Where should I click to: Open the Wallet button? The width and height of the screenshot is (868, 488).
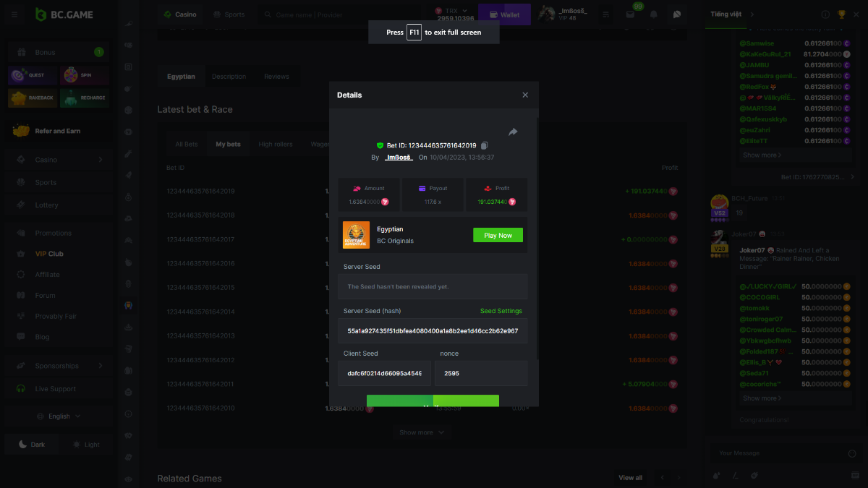504,14
